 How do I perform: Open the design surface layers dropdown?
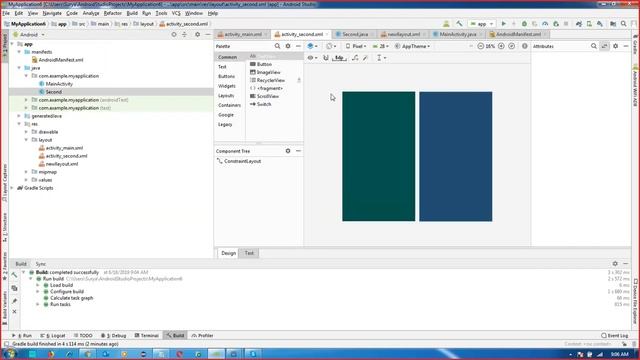pos(313,46)
